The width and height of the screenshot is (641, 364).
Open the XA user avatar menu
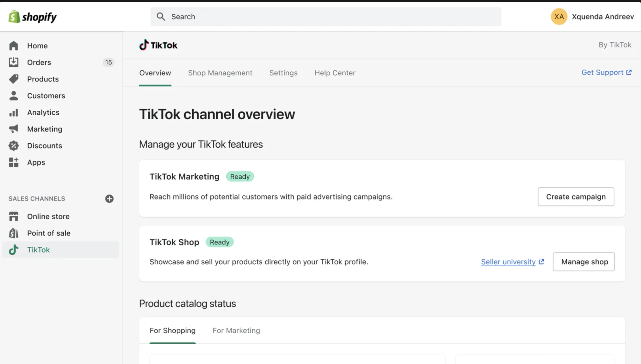(559, 17)
